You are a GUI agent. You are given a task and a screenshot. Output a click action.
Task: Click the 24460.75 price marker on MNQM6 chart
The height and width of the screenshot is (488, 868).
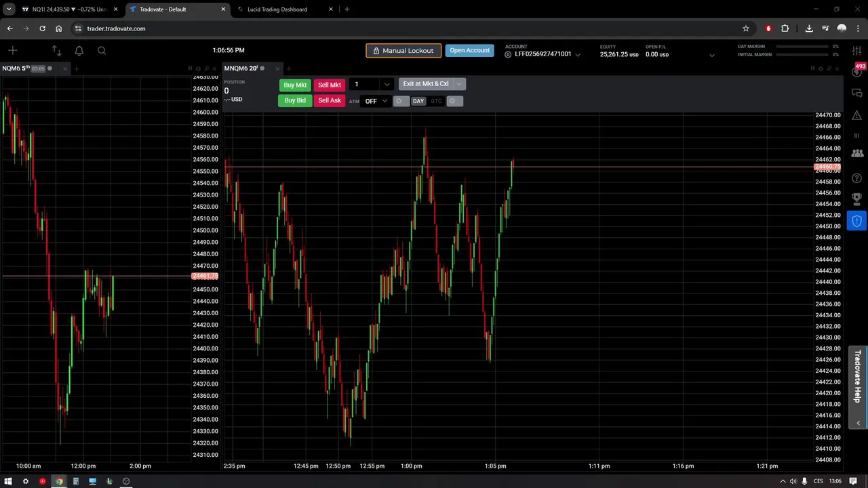pyautogui.click(x=827, y=167)
